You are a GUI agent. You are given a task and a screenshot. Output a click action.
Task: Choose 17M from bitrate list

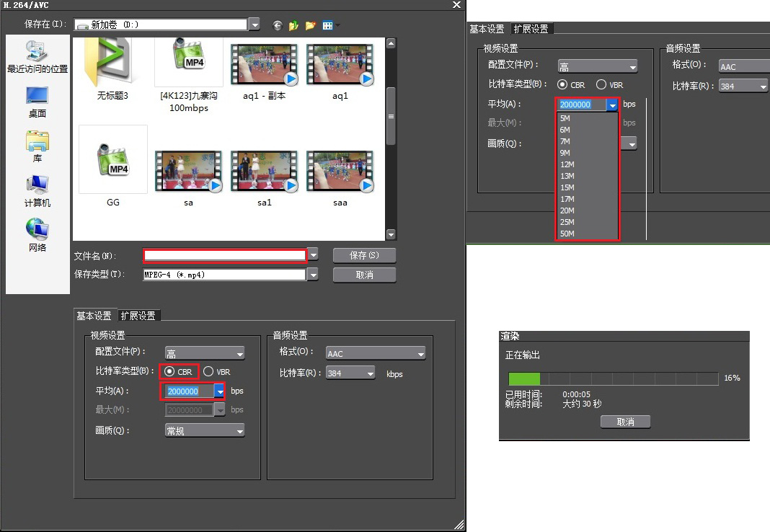tap(588, 199)
